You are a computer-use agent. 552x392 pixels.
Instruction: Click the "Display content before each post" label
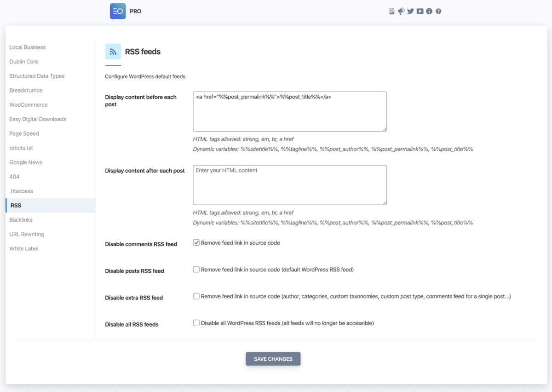point(141,101)
